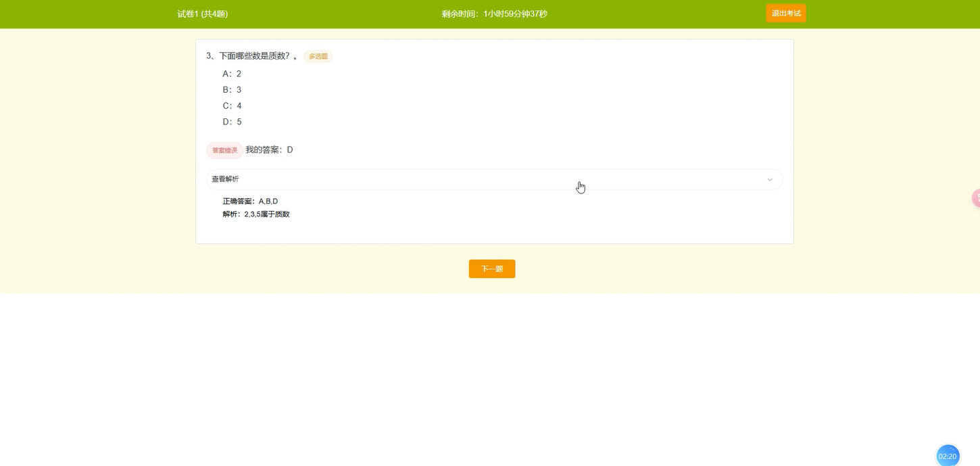
Task: Click the 退出考试 button
Action: pyautogui.click(x=785, y=14)
